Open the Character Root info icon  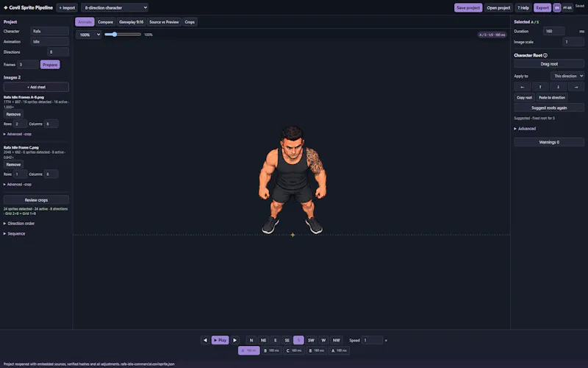(545, 55)
